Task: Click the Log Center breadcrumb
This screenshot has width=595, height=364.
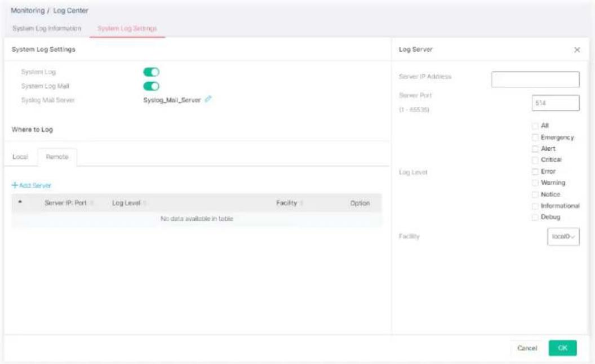Action: 70,11
